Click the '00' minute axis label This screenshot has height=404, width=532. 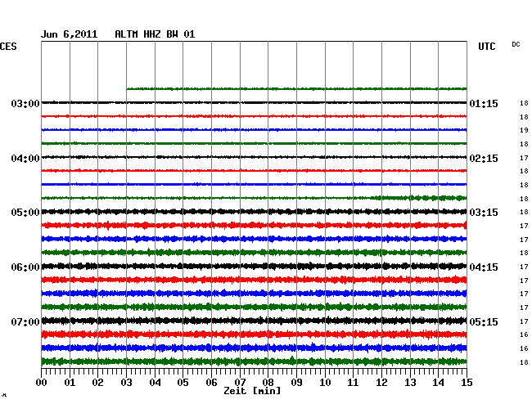pyautogui.click(x=42, y=382)
